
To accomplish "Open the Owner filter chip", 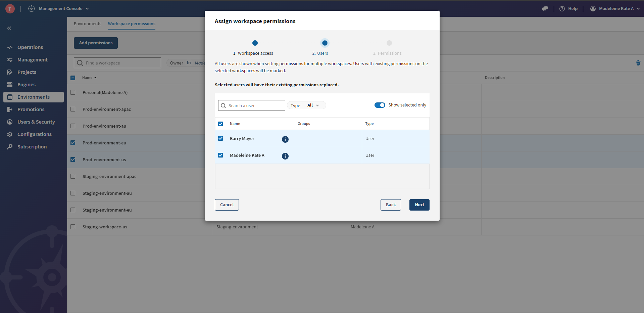I will 186,63.
